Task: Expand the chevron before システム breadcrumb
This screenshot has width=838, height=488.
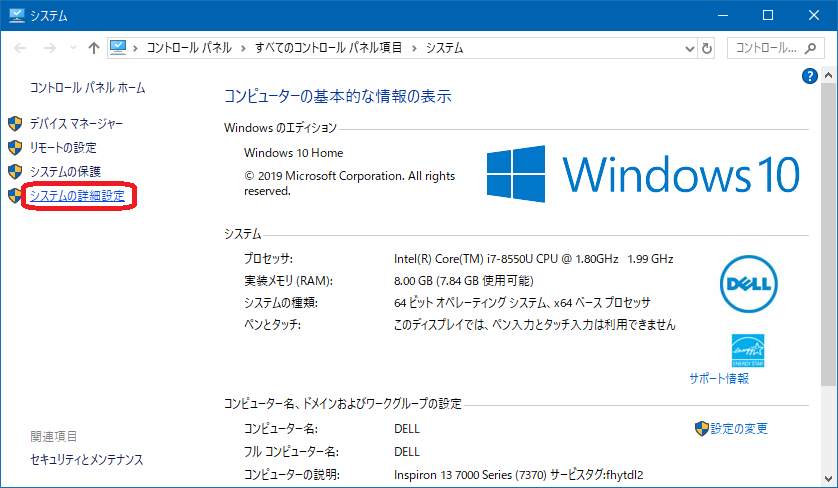Action: (x=414, y=49)
